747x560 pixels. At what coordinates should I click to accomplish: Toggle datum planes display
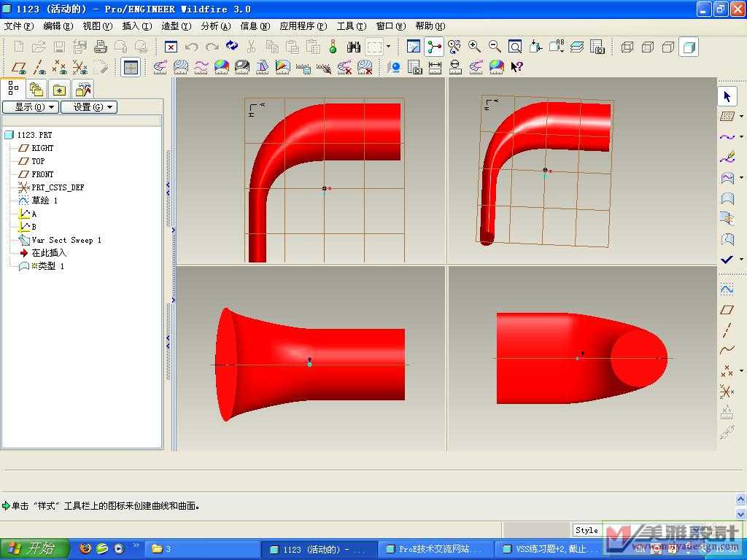point(20,68)
